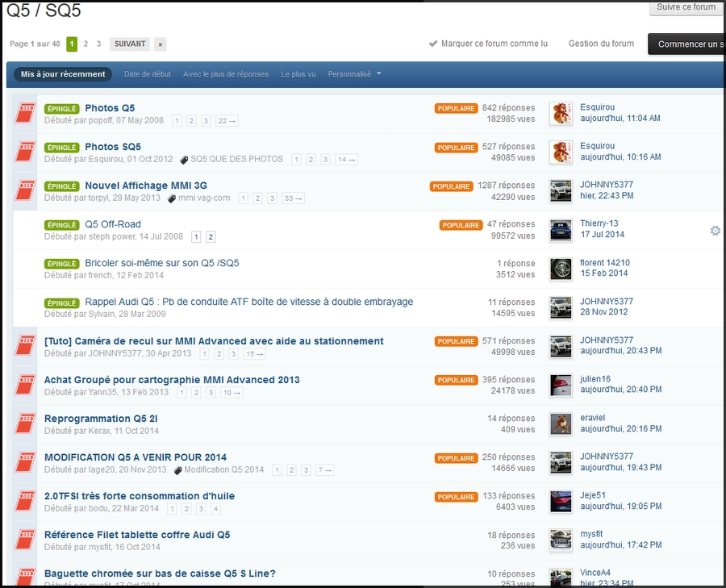Click the checkmark icon before Marquer ce forum

(x=435, y=44)
